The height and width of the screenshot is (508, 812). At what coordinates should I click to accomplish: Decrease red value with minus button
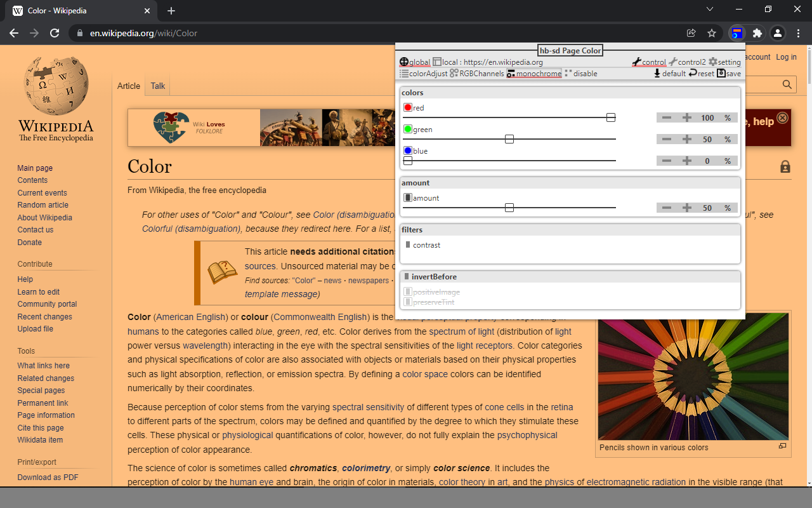click(x=667, y=117)
